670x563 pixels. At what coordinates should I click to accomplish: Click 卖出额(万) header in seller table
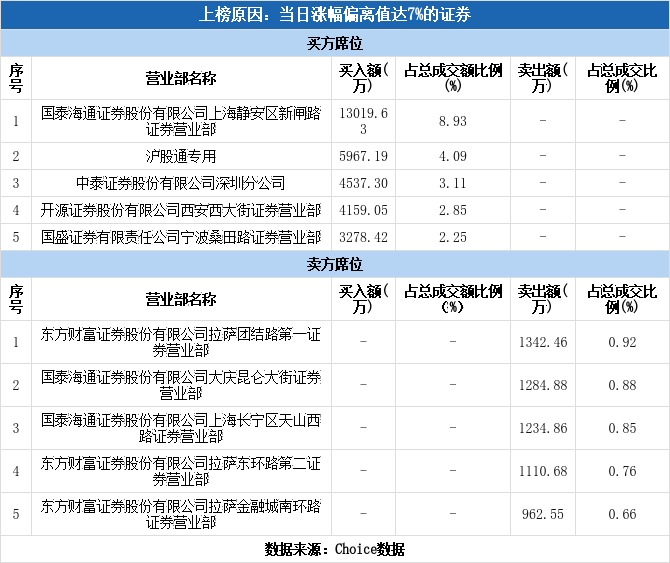[543, 299]
